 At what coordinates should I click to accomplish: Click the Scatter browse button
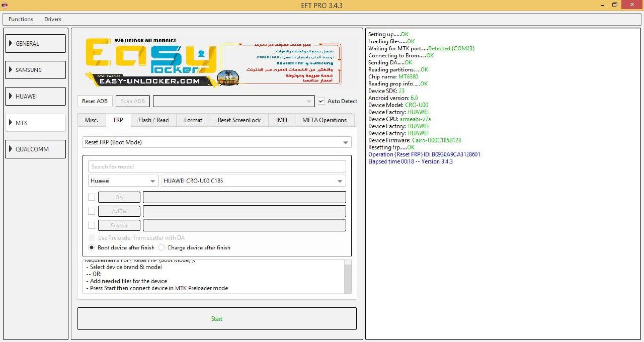(119, 225)
